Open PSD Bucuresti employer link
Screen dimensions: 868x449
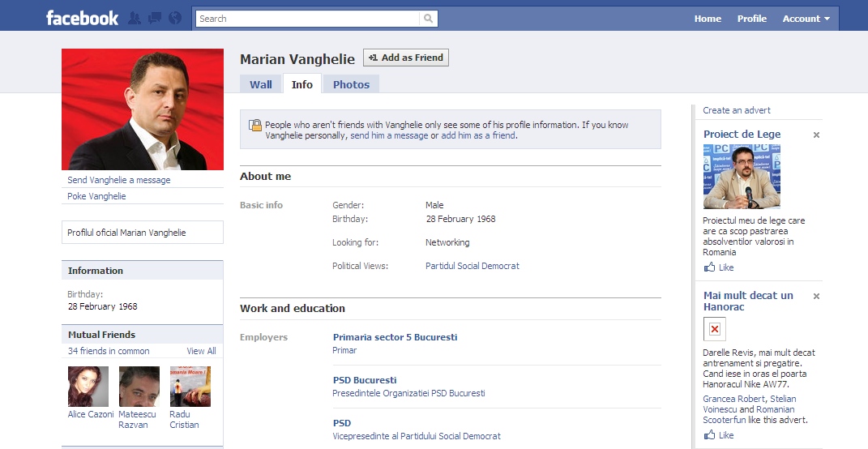click(364, 380)
